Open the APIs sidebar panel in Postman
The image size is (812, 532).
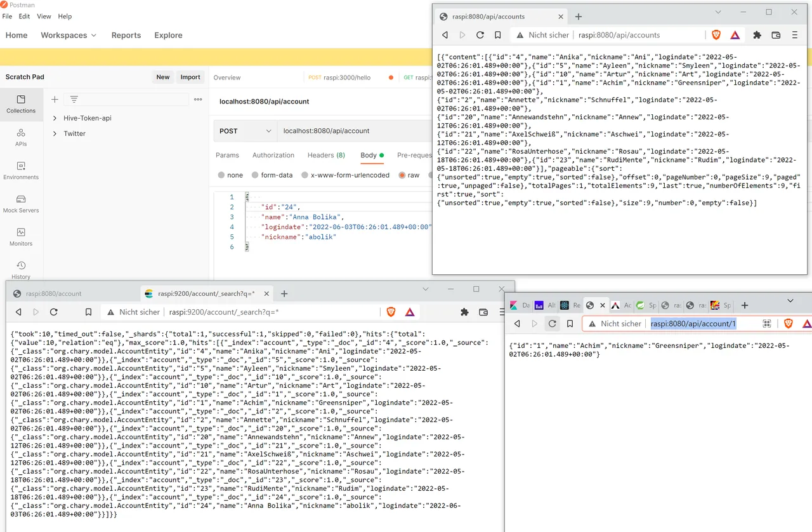[21, 137]
